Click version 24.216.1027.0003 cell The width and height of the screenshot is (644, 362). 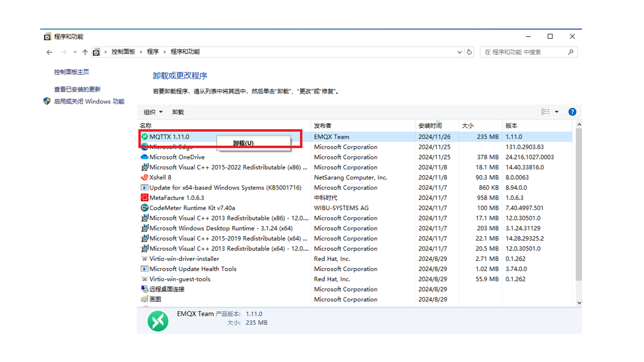click(530, 157)
